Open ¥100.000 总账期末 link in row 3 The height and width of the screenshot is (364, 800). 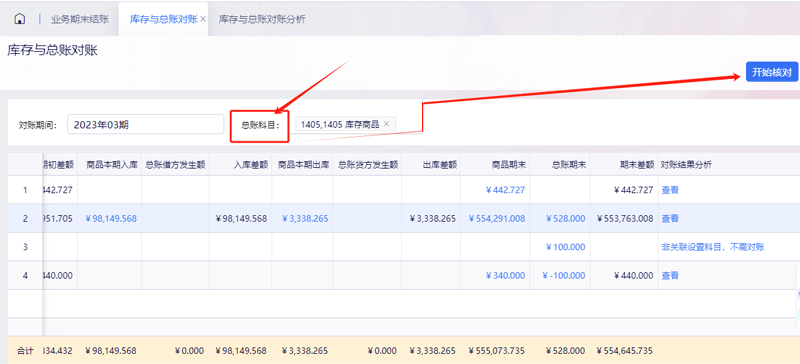(565, 247)
